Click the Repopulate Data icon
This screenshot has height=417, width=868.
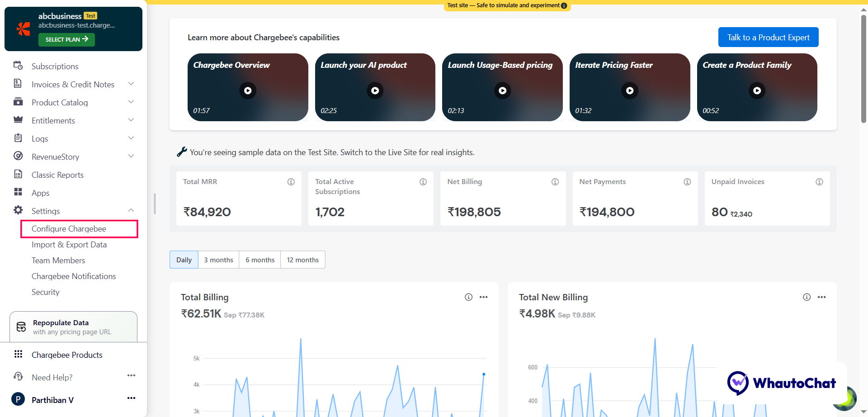(21, 327)
